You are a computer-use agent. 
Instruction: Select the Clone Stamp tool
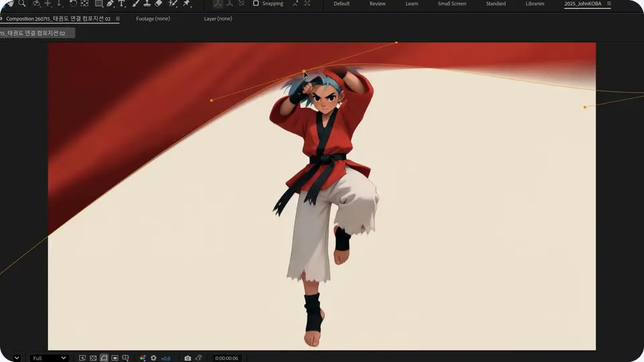[147, 3]
